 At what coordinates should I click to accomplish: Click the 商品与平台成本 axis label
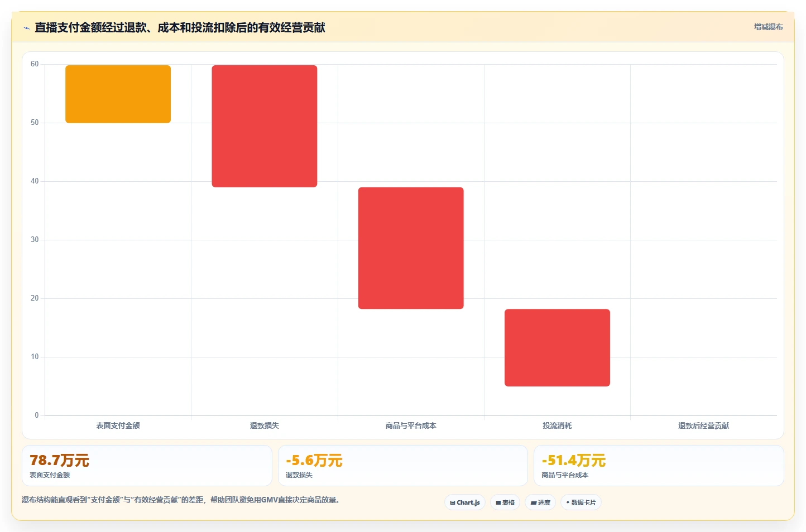click(411, 425)
